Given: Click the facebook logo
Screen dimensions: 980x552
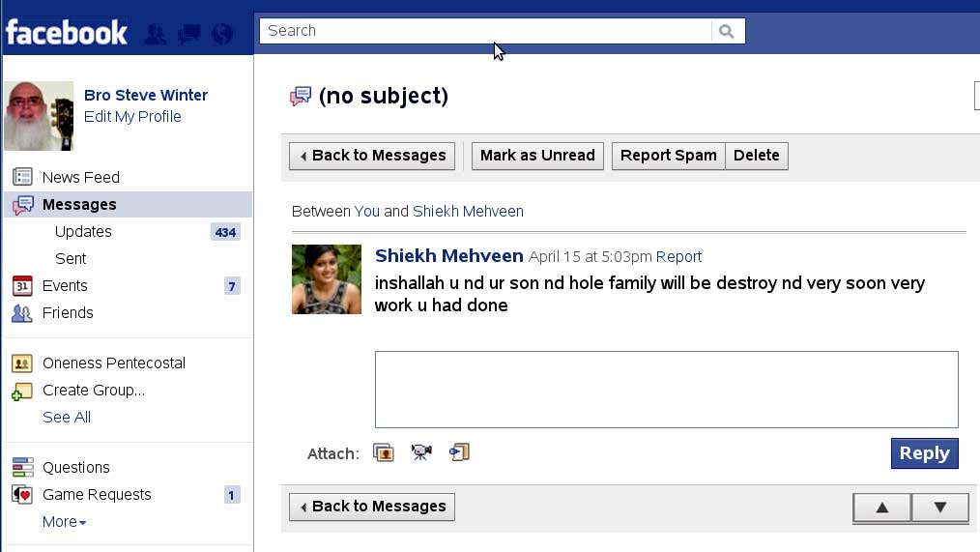Looking at the screenshot, I should tap(67, 33).
